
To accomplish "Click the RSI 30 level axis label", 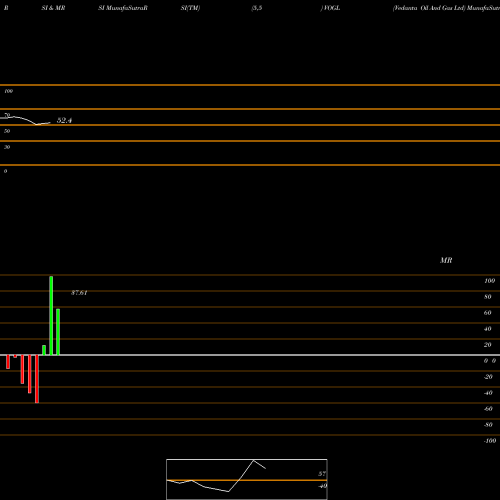I will 7,147.
